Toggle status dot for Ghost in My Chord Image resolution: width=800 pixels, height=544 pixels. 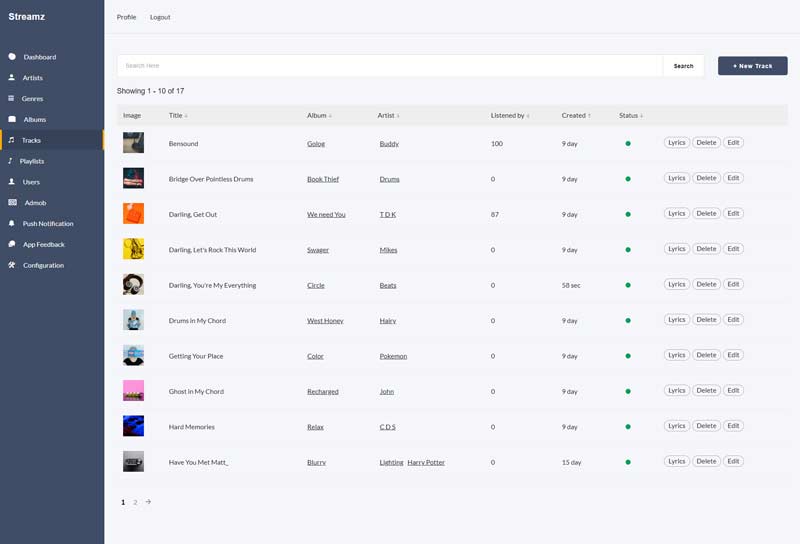pyautogui.click(x=628, y=391)
